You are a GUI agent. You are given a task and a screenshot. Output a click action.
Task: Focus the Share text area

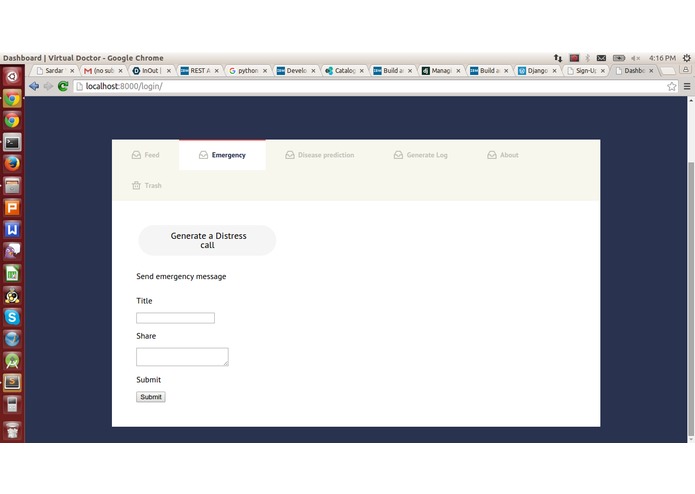[x=182, y=357]
